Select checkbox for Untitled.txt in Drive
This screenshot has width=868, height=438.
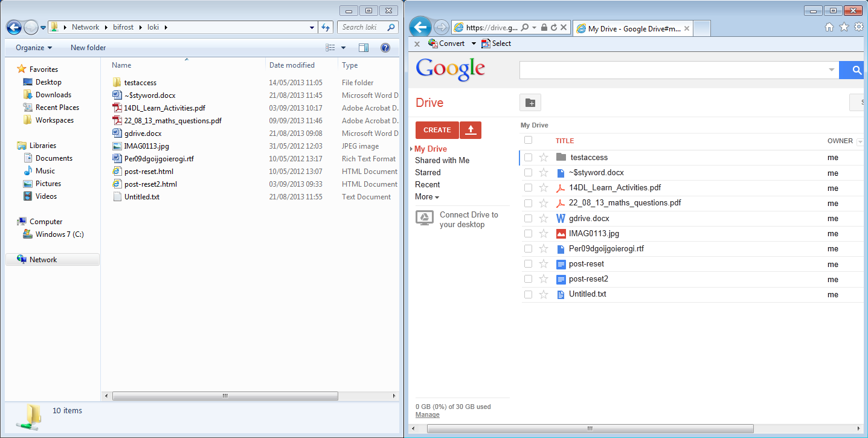pyautogui.click(x=528, y=294)
